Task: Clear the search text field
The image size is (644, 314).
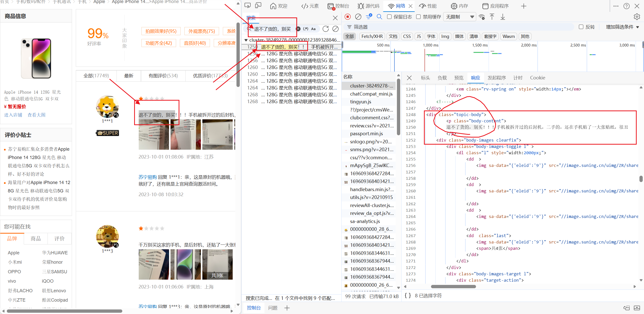Action: [298, 29]
